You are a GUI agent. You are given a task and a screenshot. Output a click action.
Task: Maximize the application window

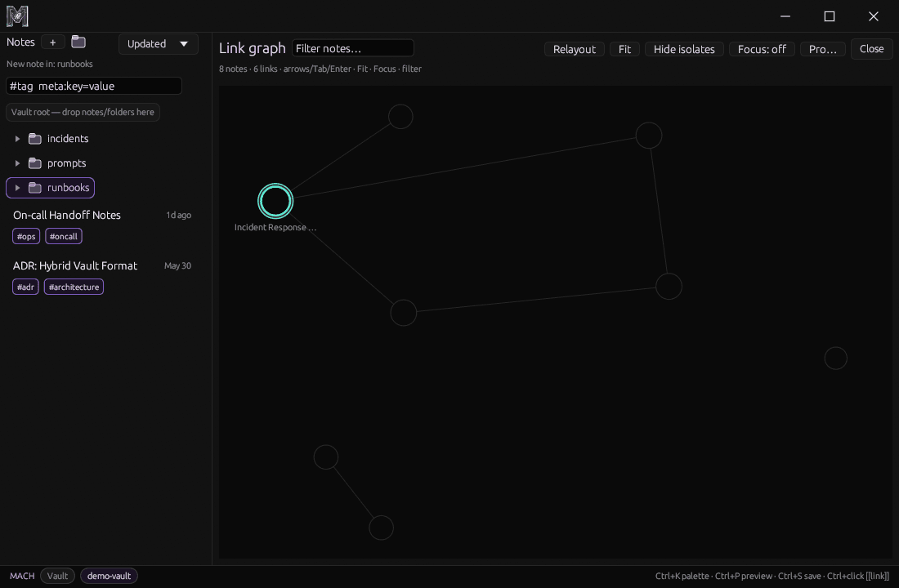[830, 16]
